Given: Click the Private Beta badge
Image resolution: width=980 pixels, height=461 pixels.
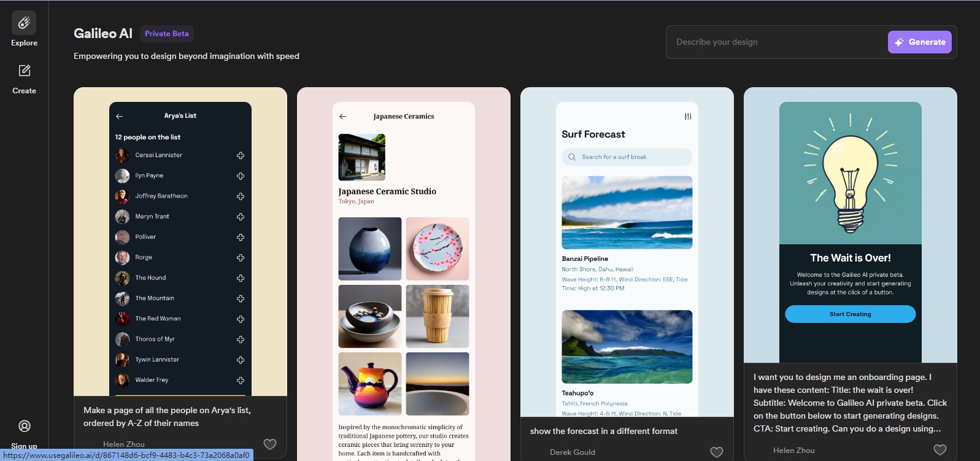Looking at the screenshot, I should pyautogui.click(x=167, y=34).
